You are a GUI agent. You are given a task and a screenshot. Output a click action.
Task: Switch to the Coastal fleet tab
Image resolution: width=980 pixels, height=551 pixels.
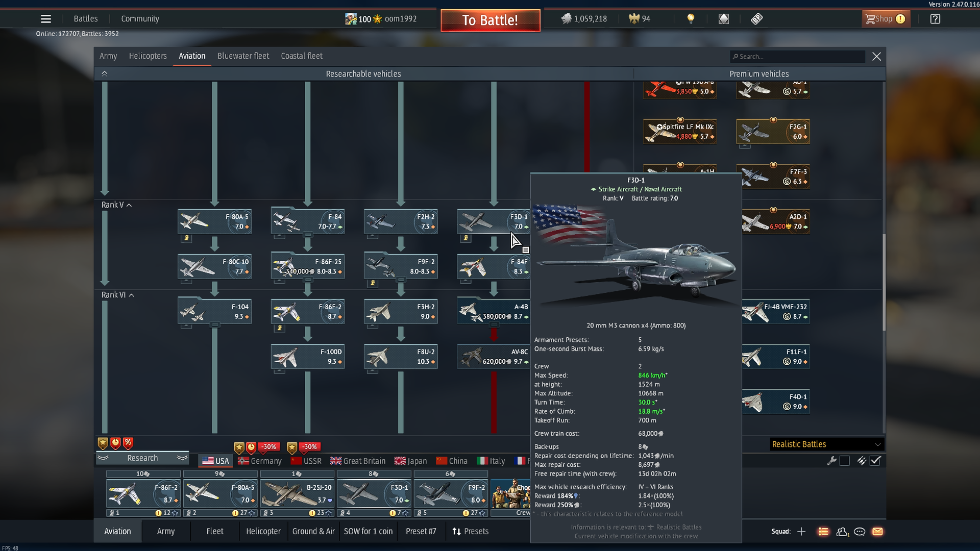pos(302,56)
